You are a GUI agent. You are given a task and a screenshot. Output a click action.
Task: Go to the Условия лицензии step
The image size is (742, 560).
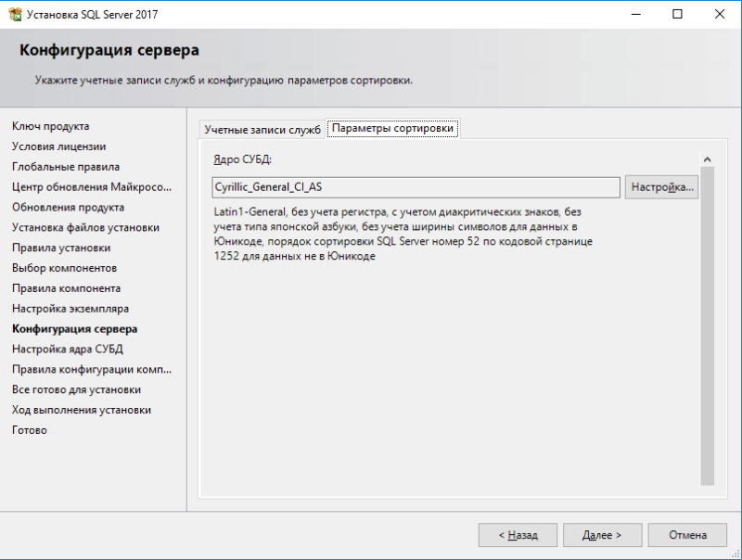click(58, 146)
